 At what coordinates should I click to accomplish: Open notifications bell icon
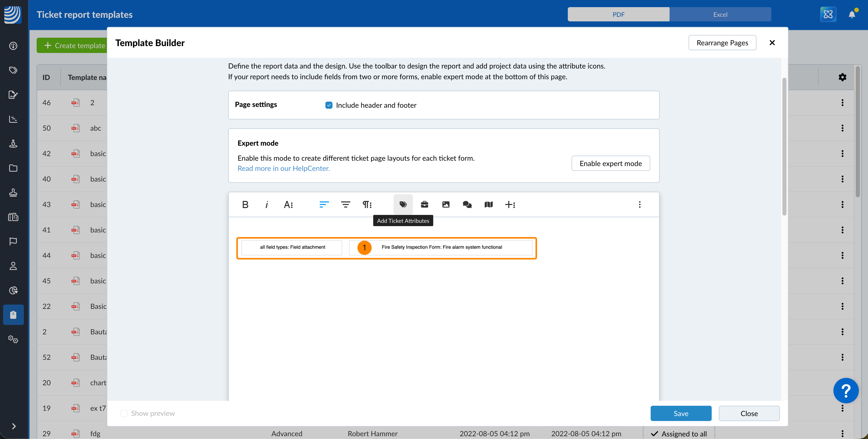click(x=851, y=15)
